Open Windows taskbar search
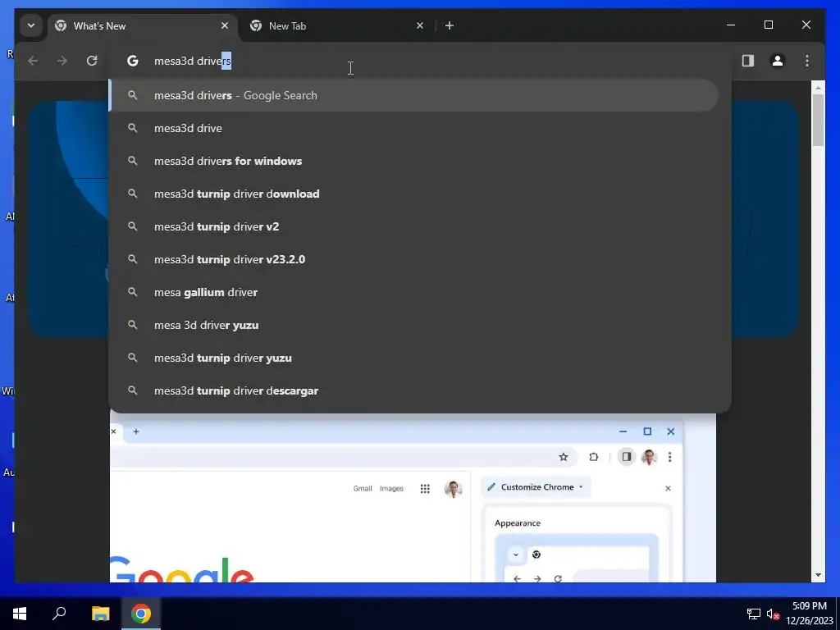This screenshot has height=630, width=840. click(x=59, y=614)
